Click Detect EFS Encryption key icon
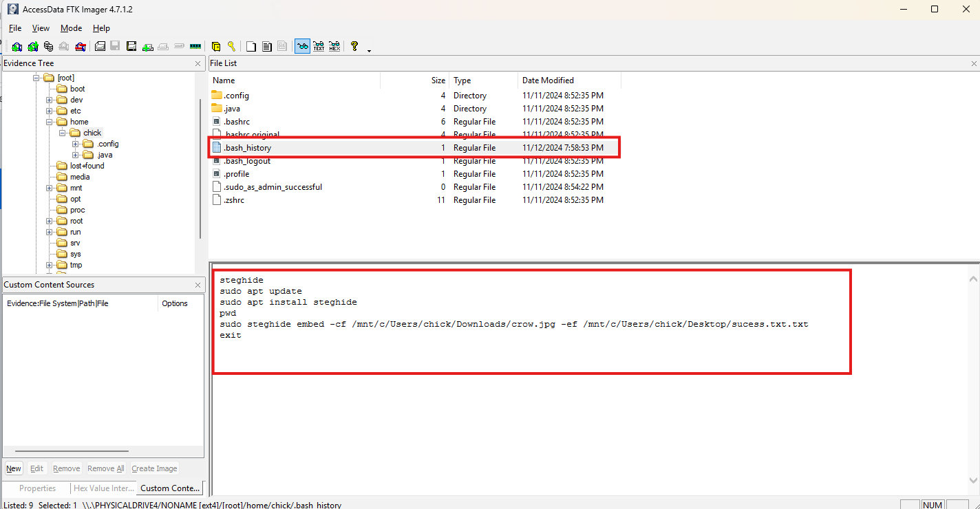This screenshot has height=509, width=980. tap(232, 47)
